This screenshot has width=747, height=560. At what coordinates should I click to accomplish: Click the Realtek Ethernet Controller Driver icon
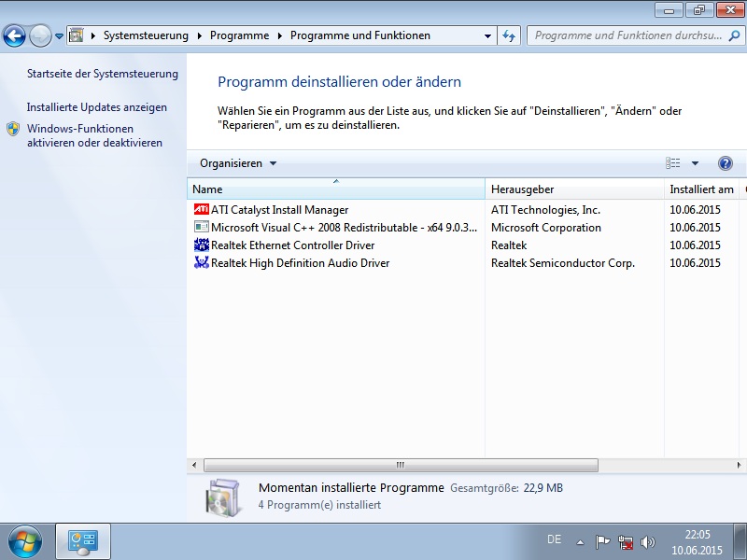(201, 245)
